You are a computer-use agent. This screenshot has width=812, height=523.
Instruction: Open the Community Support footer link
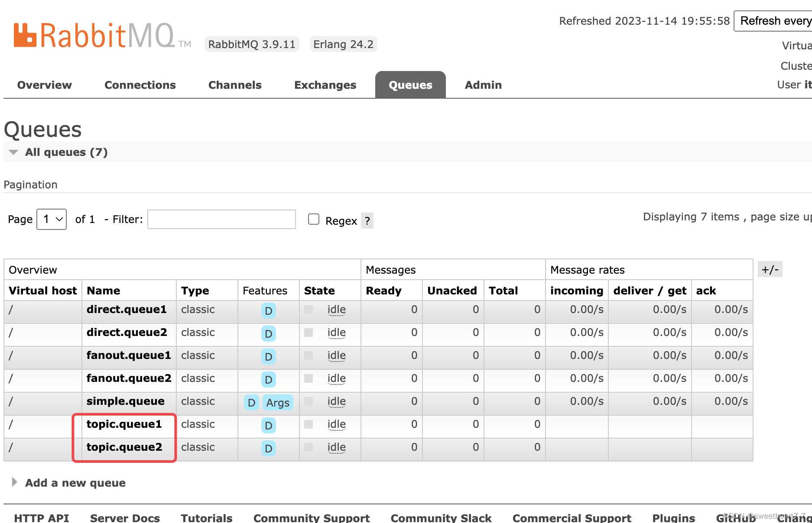coord(312,518)
